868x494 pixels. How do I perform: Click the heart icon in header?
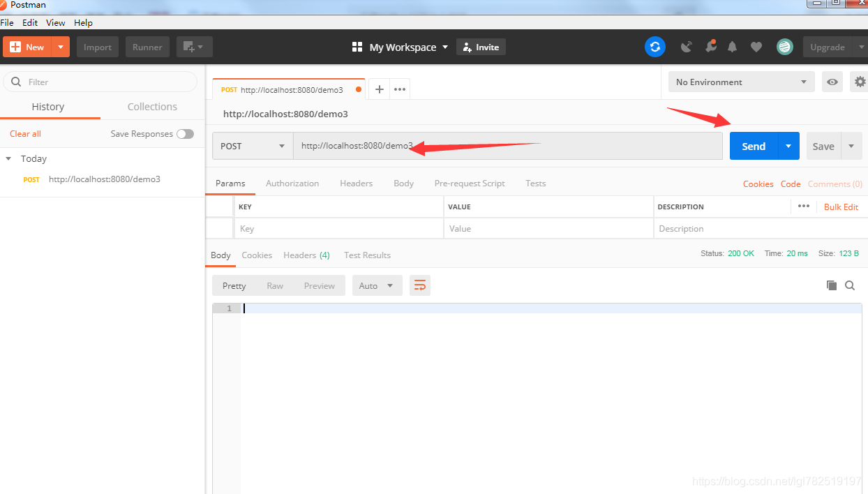(756, 47)
